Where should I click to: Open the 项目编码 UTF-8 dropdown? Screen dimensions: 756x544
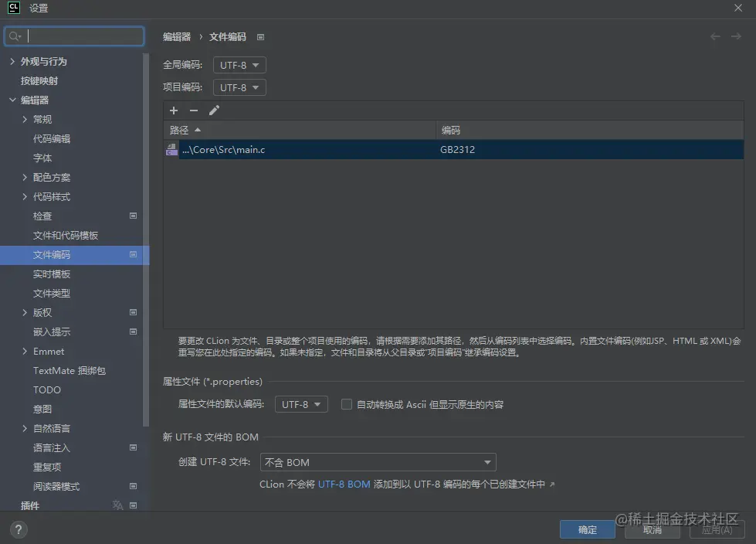[239, 88]
